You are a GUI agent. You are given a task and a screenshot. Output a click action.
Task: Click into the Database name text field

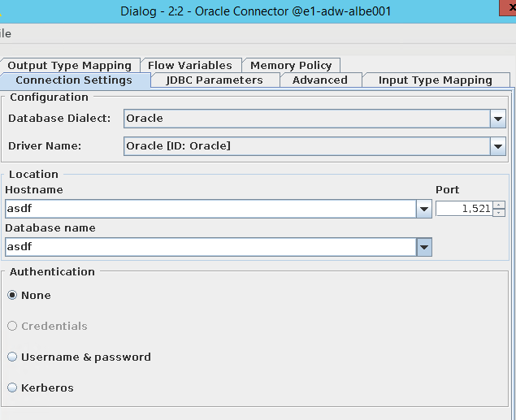pos(210,247)
